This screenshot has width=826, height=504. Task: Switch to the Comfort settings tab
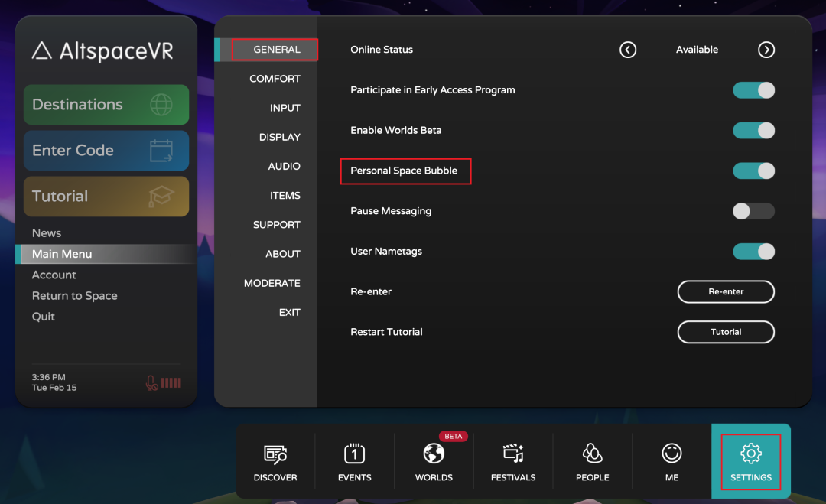pyautogui.click(x=275, y=79)
